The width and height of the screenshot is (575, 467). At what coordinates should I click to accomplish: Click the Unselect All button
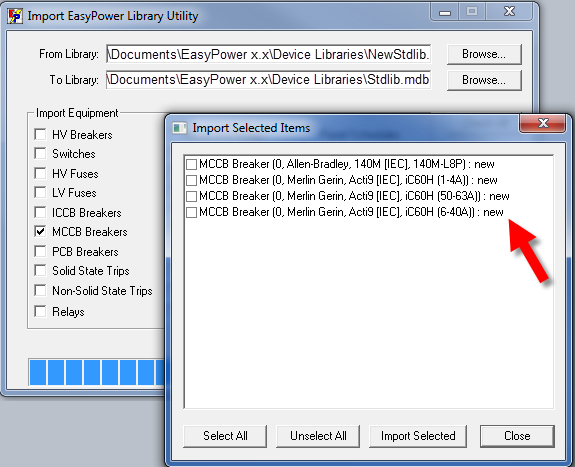coord(318,436)
